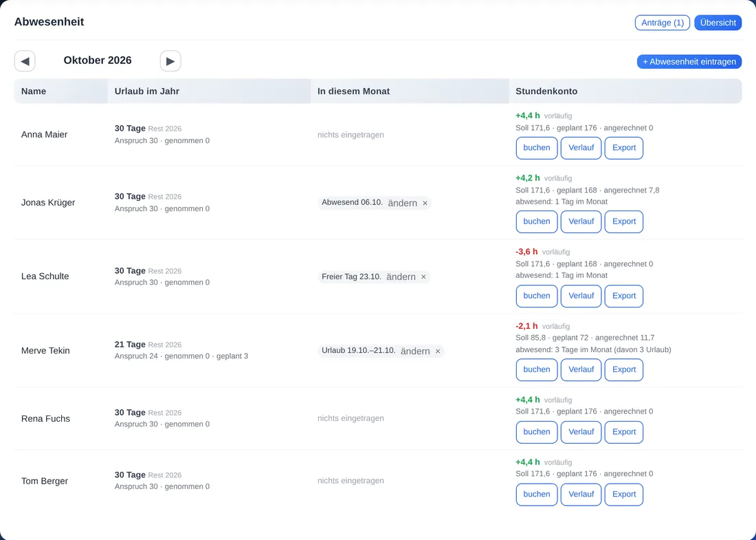Image resolution: width=756 pixels, height=540 pixels.
Task: Click 'Export' for Jonas Krüger
Action: click(x=624, y=222)
